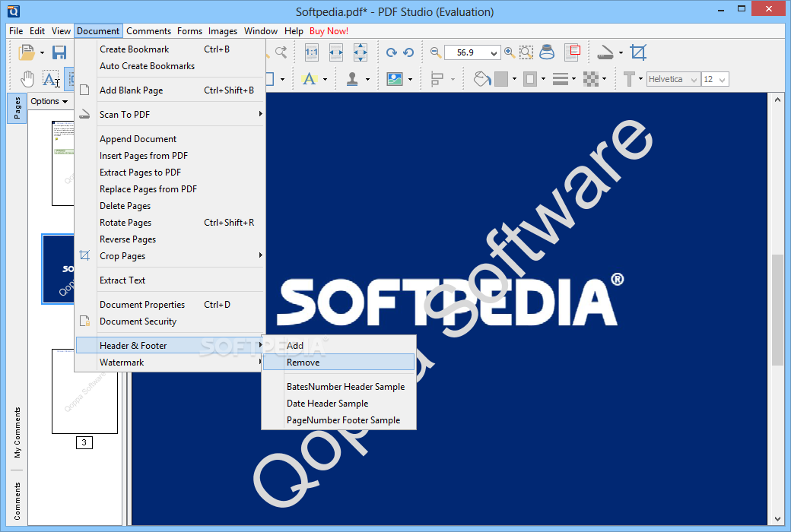Open the File menu
This screenshot has width=791, height=532.
point(16,30)
